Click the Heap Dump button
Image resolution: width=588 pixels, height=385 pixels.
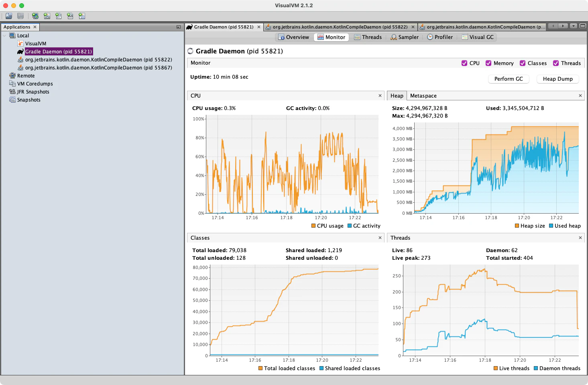558,79
